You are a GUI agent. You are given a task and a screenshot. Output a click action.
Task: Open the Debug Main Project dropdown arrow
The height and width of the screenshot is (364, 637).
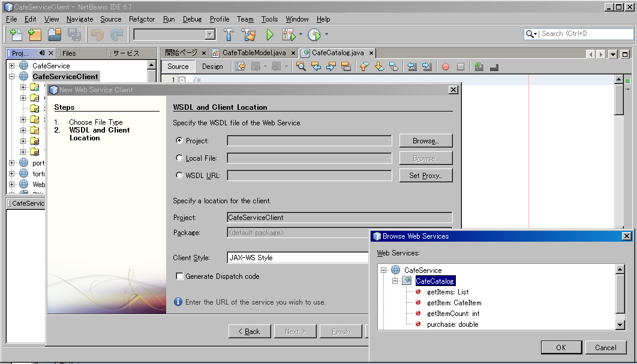(301, 35)
